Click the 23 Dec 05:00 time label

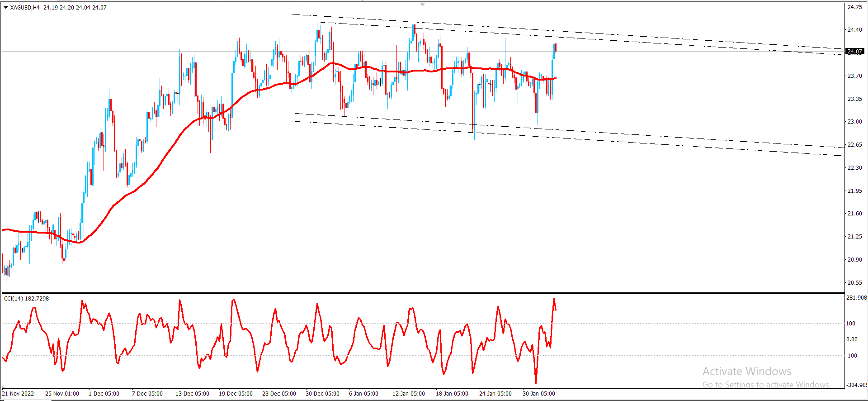click(279, 394)
